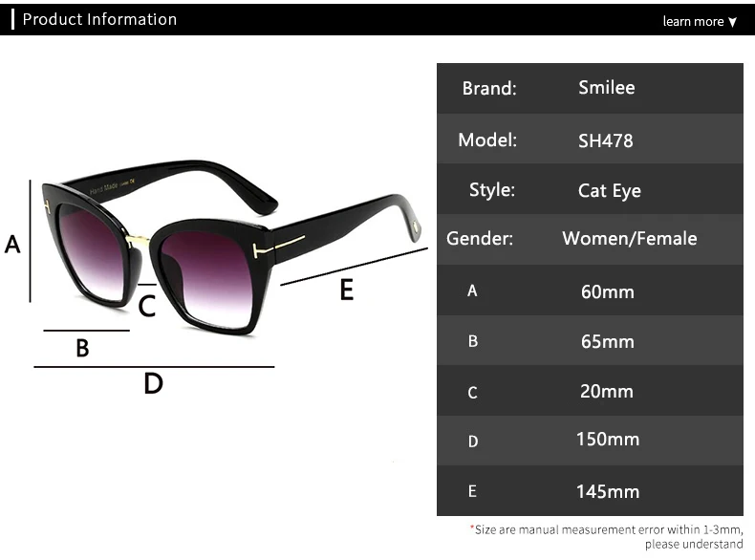Click the table row label A

click(x=472, y=291)
